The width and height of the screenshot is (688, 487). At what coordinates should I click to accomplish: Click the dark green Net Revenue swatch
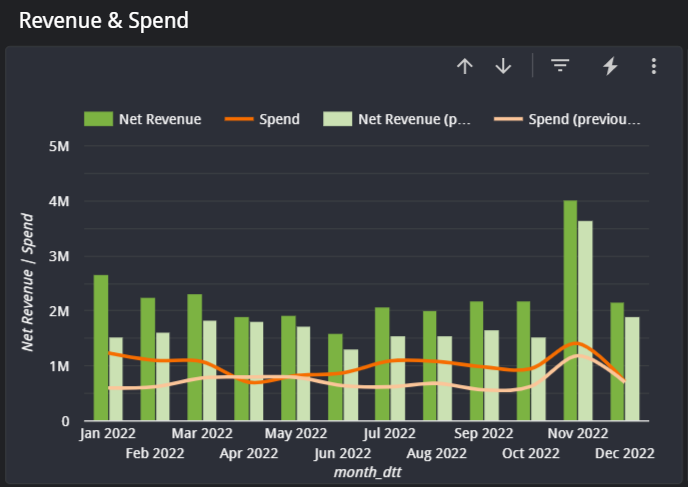(98, 119)
